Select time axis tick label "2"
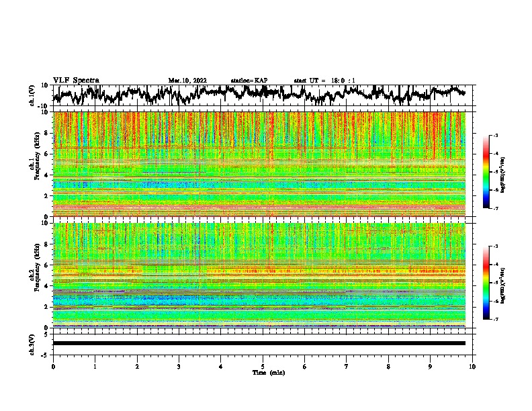532x411 pixels. [137, 367]
